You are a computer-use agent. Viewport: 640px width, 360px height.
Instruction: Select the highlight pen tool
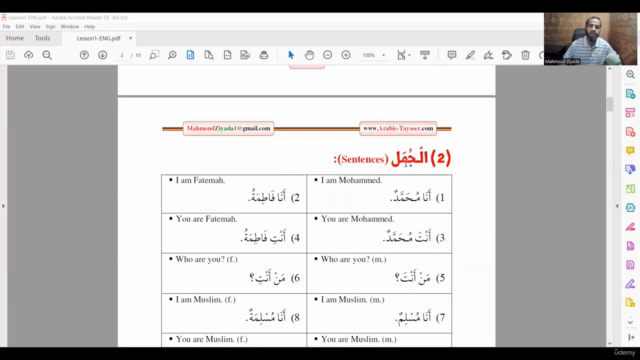(470, 55)
